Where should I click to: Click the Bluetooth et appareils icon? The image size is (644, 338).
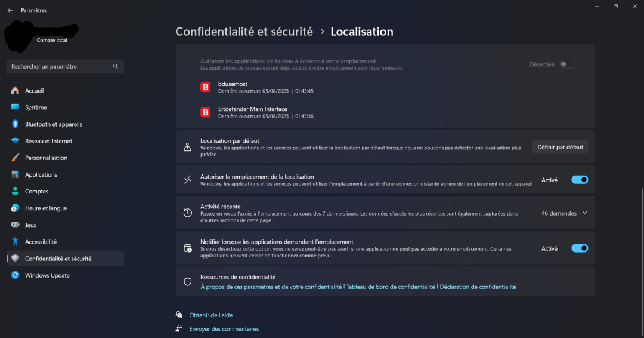(x=15, y=124)
